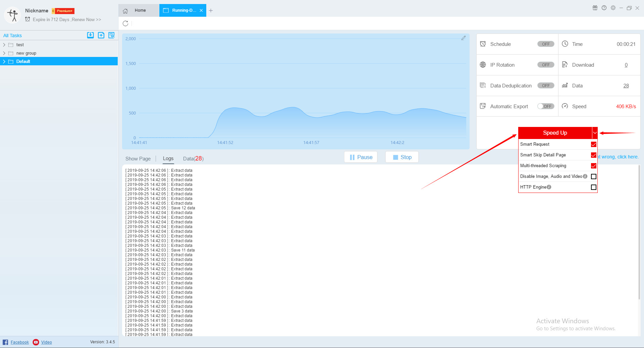Click the Home tab house icon

(x=125, y=11)
